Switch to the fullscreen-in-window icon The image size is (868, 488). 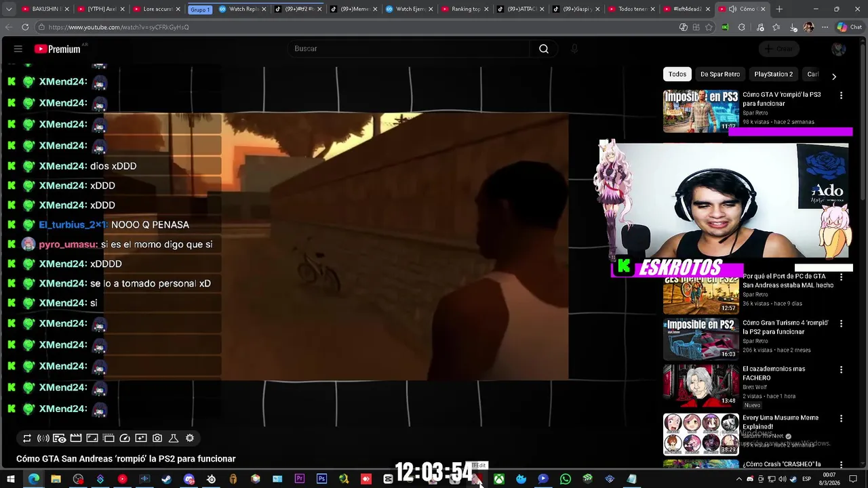92,439
